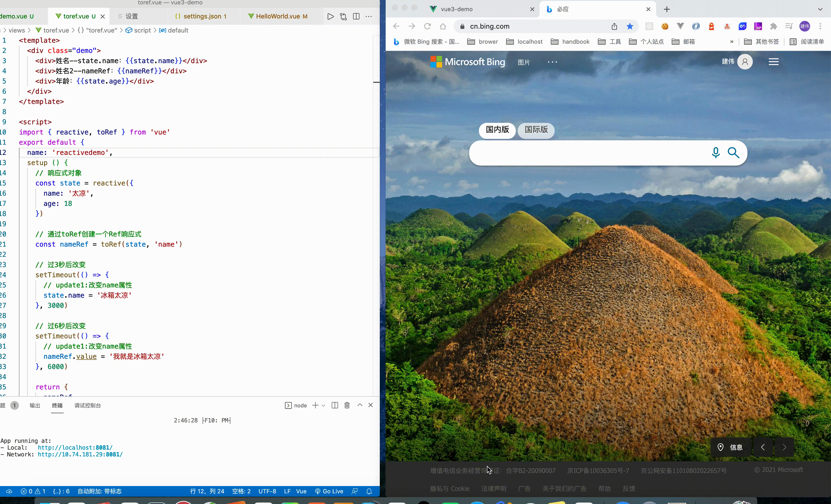Maximize the terminal panel with the chevron
The width and height of the screenshot is (831, 504).
(360, 405)
